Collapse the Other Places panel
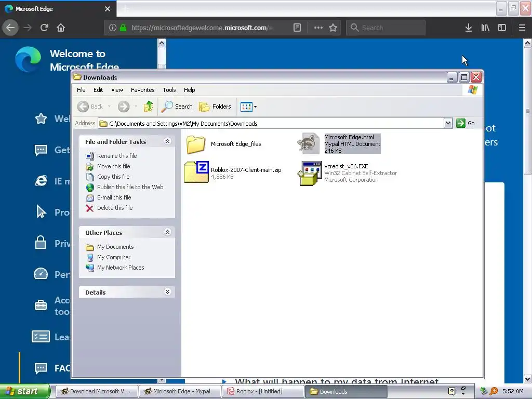 [x=167, y=232]
